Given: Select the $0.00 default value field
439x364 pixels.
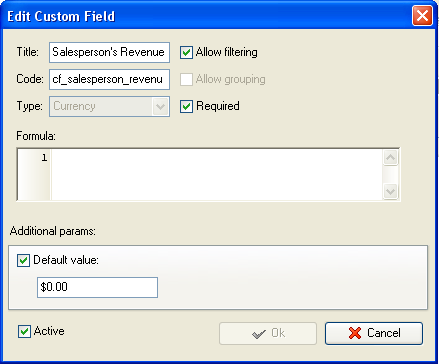Looking at the screenshot, I should (x=97, y=287).
